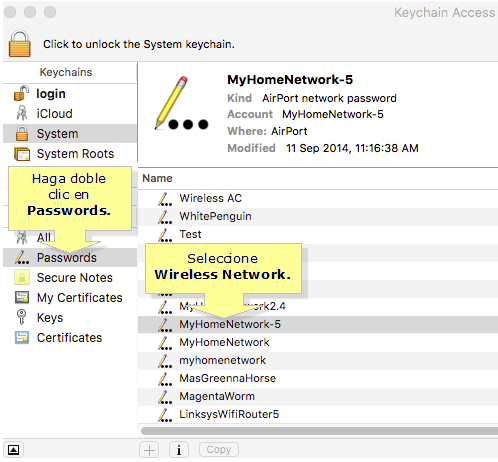
Task: Click the Modified date text
Action: click(352, 148)
